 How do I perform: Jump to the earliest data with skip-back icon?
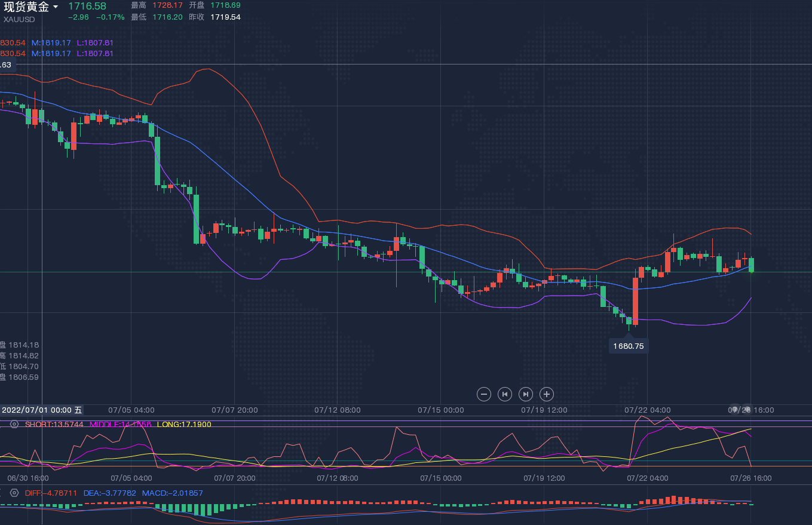(x=505, y=394)
